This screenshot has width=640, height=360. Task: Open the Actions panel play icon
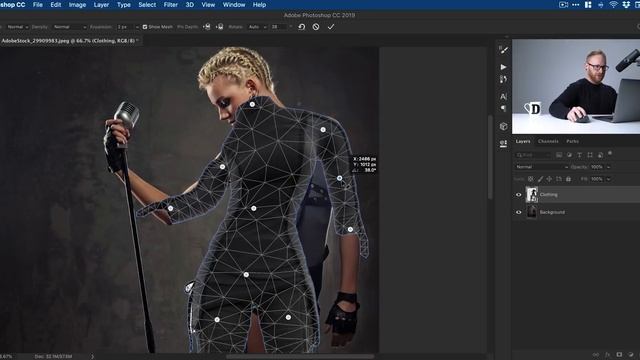point(504,67)
